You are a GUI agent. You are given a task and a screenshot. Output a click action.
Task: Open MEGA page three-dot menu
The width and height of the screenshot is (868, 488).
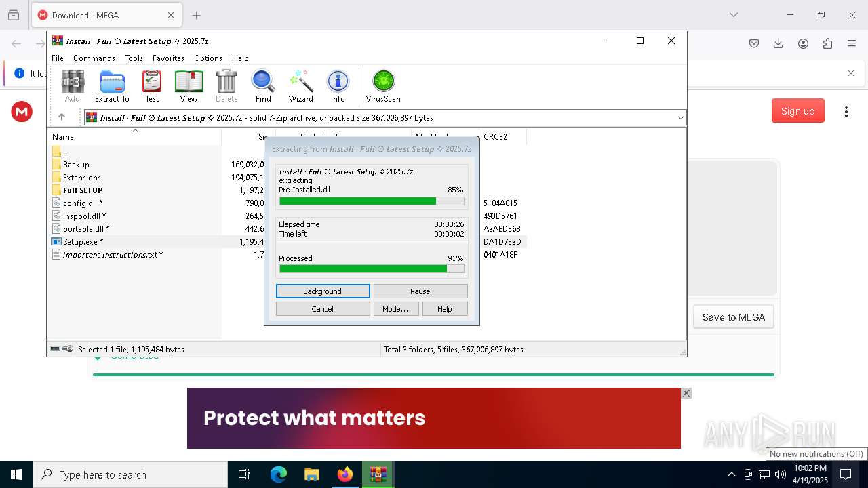(x=846, y=112)
